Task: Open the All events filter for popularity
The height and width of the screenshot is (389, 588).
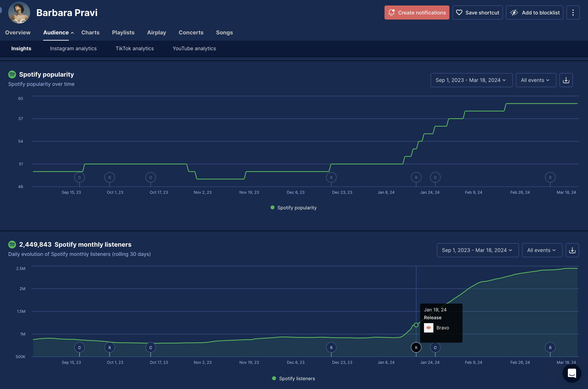Action: coord(536,80)
